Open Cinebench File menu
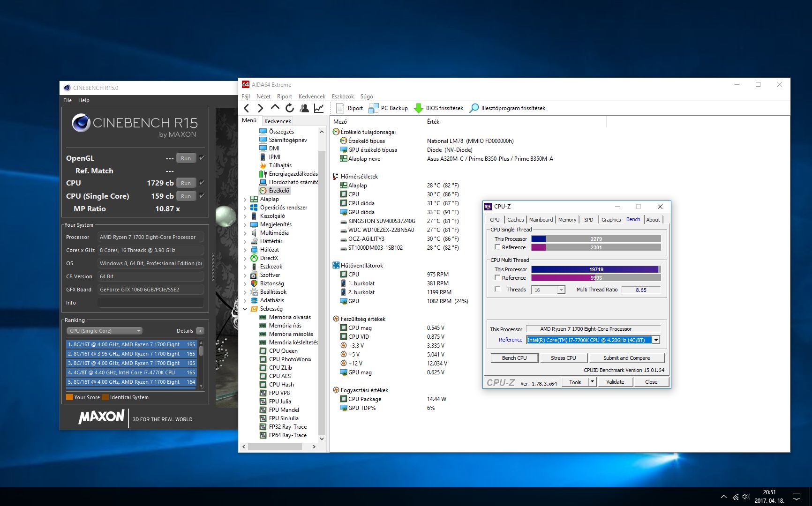This screenshot has width=812, height=506. tap(68, 100)
